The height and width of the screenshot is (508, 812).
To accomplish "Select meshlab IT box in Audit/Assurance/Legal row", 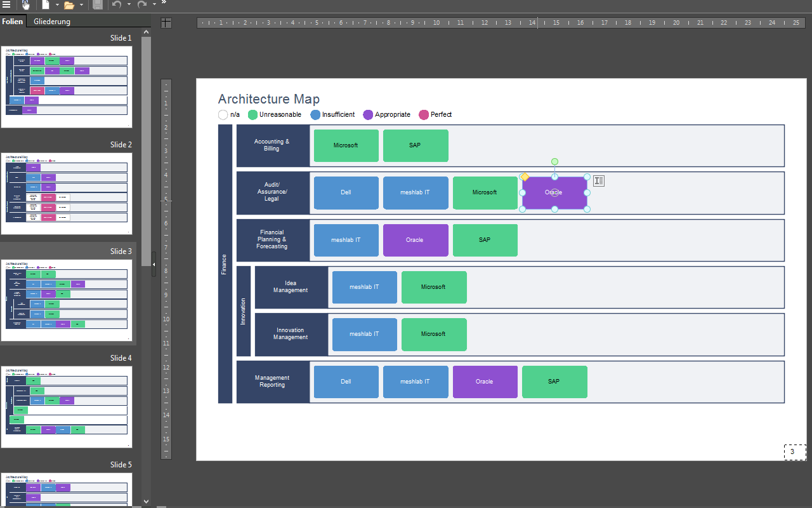I will pos(416,193).
